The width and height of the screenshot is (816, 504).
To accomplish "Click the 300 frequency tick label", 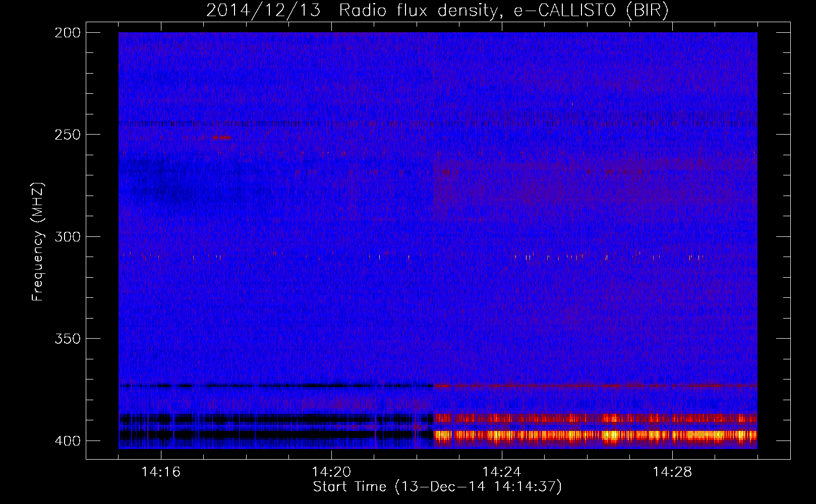I will point(67,236).
